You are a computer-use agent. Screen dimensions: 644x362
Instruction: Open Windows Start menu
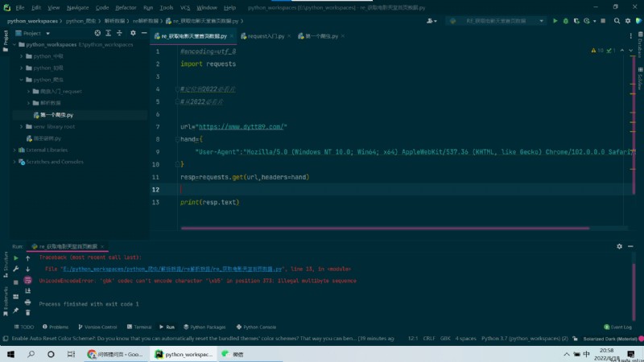coord(10,354)
